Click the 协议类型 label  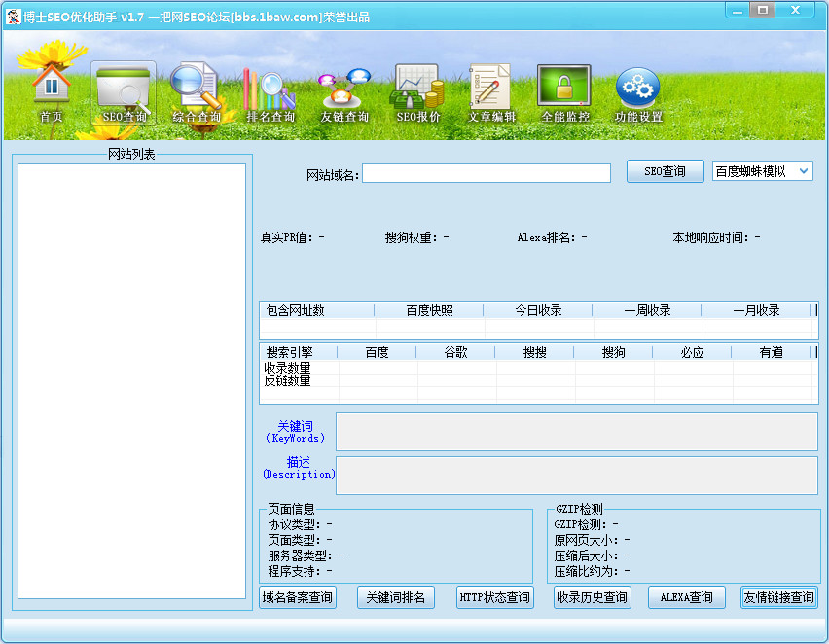click(295, 524)
